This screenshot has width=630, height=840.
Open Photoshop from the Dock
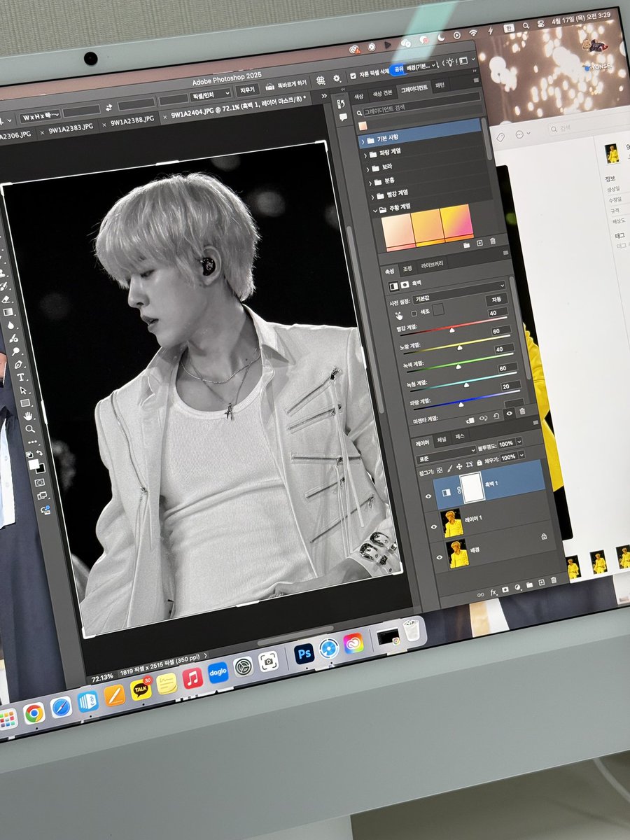304,654
